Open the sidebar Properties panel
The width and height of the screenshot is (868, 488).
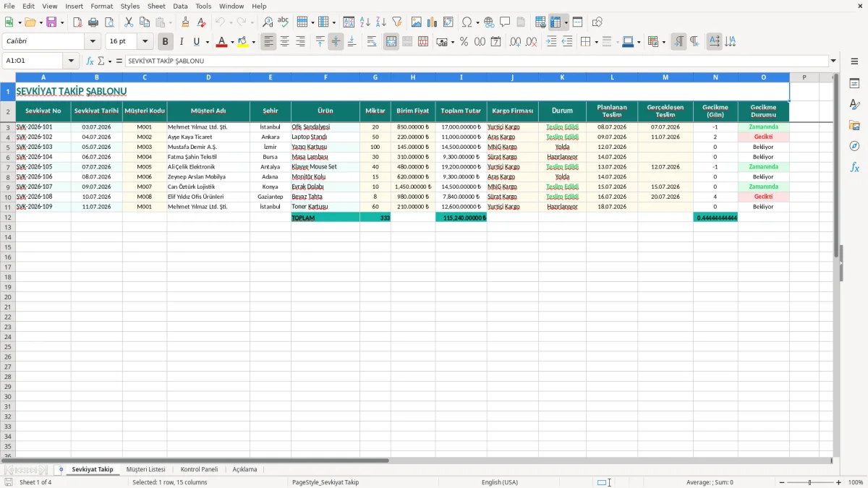click(x=854, y=84)
